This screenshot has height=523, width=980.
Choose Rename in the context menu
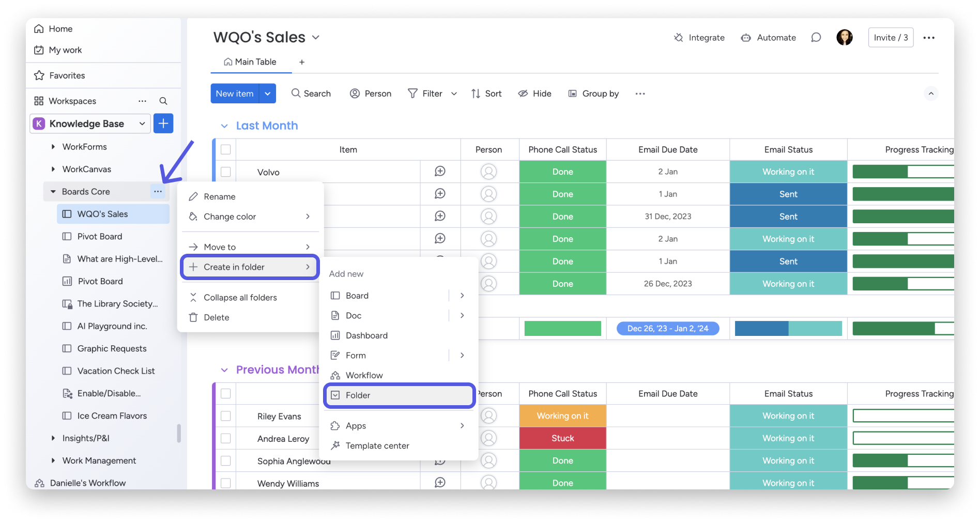pyautogui.click(x=220, y=197)
